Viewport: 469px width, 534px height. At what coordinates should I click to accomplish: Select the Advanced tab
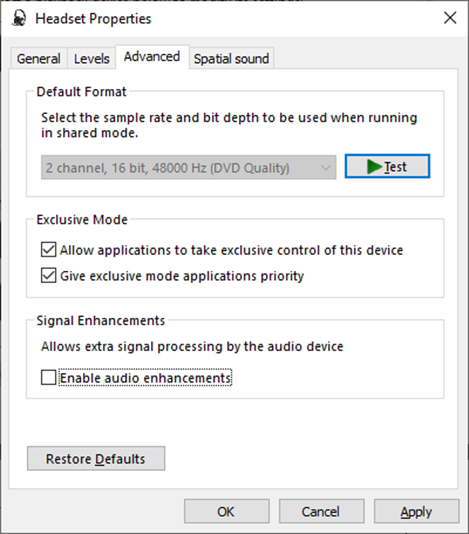152,57
